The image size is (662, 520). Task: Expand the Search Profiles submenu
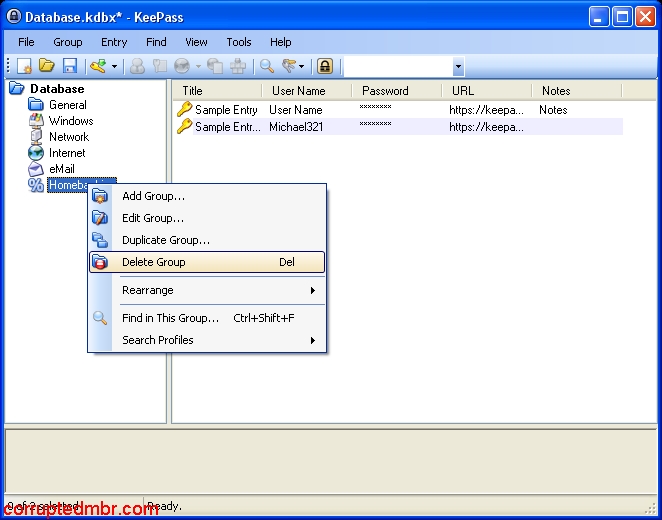(207, 340)
